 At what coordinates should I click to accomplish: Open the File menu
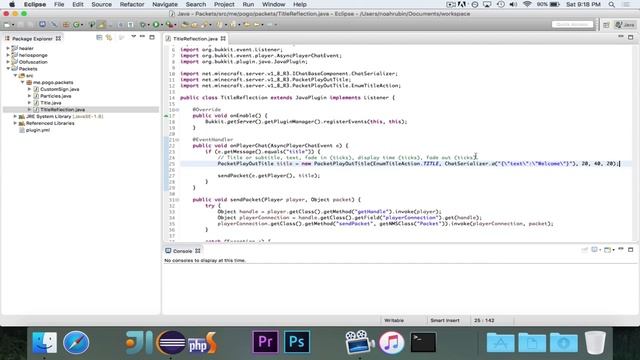click(59, 4)
